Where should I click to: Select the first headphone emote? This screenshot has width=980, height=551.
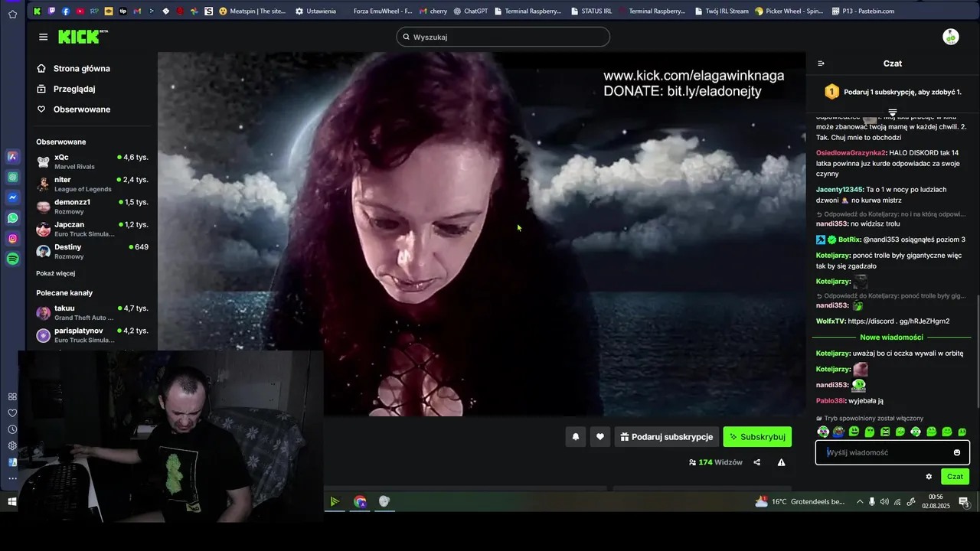coord(823,432)
